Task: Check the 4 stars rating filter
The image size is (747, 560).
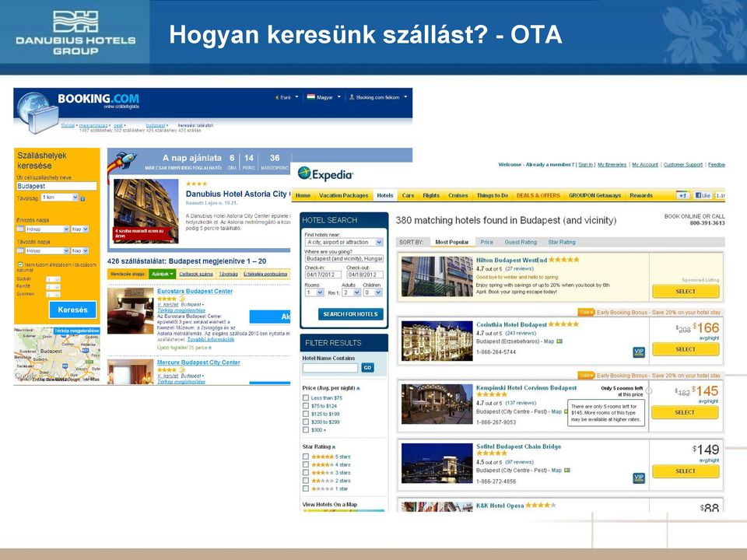Action: [306, 465]
